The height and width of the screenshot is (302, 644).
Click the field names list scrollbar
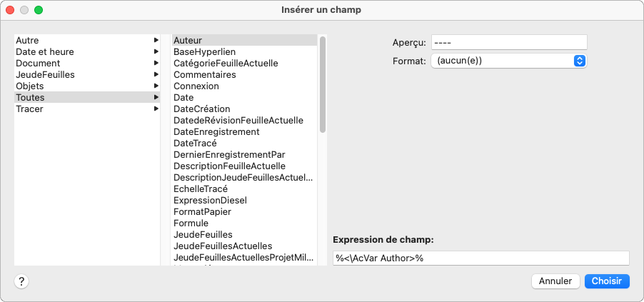[323, 86]
